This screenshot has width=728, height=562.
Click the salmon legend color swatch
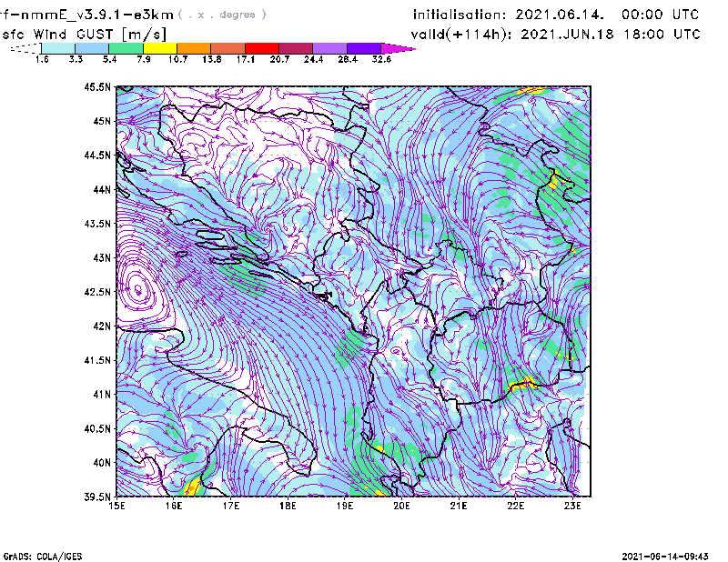[x=228, y=48]
